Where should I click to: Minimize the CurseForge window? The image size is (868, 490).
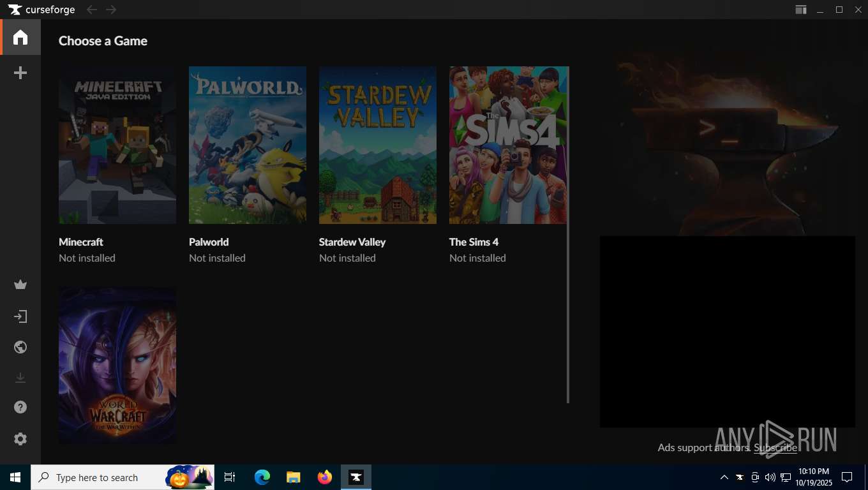[820, 10]
